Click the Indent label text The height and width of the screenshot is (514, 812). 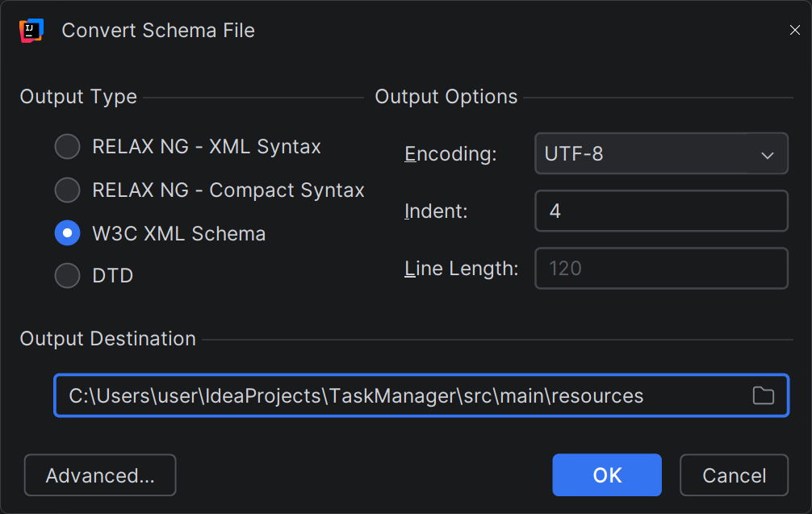pyautogui.click(x=436, y=211)
